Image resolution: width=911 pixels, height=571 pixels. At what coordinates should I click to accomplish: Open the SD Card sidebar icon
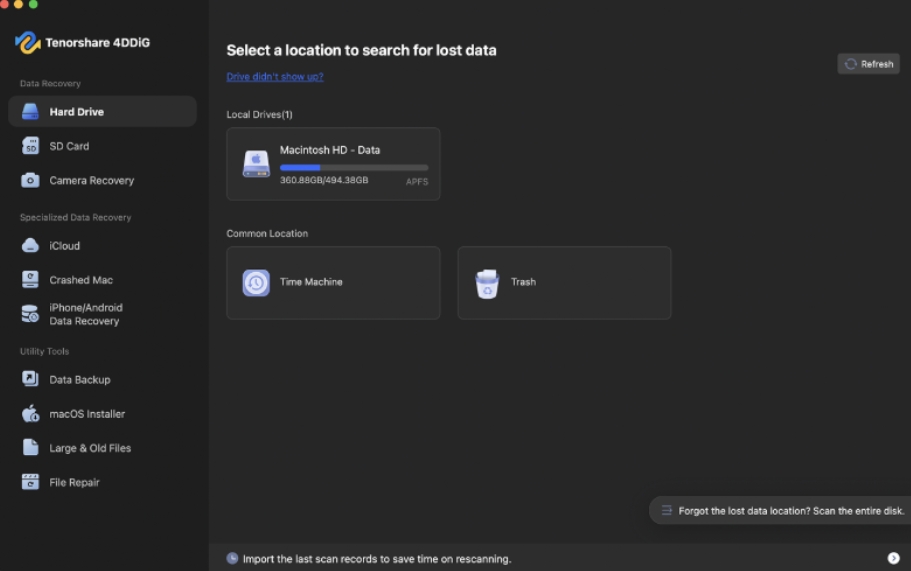[x=30, y=146]
